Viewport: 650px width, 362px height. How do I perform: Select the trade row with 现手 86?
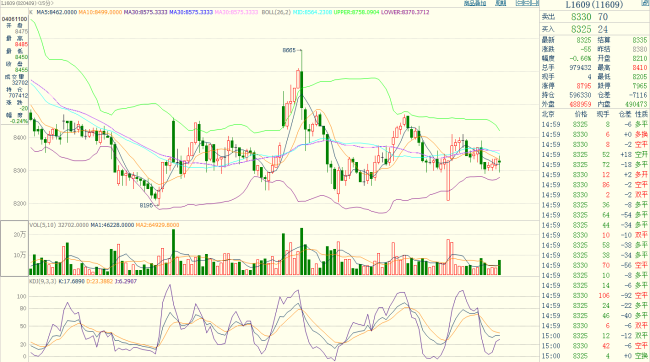point(594,185)
